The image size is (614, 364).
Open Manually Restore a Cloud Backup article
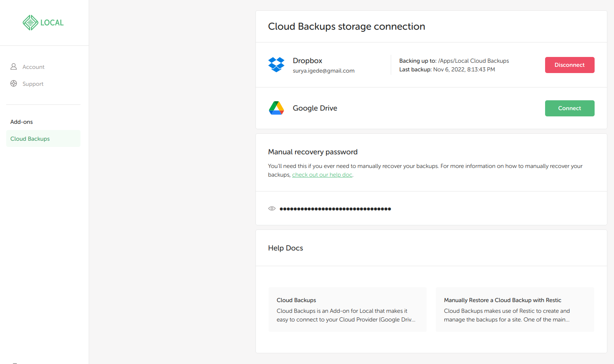coord(515,310)
